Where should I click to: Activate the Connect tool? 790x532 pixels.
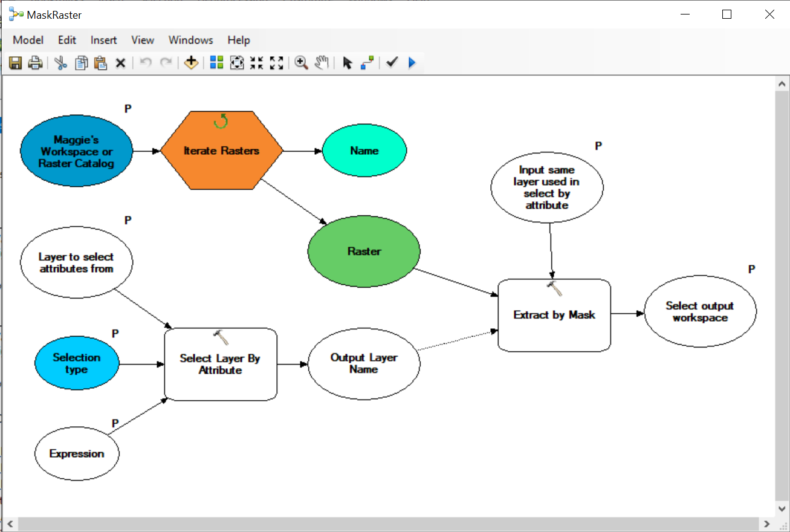tap(367, 63)
